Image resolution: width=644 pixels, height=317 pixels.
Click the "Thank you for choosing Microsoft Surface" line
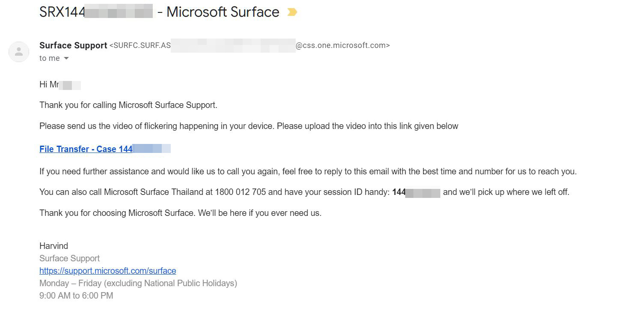180,213
